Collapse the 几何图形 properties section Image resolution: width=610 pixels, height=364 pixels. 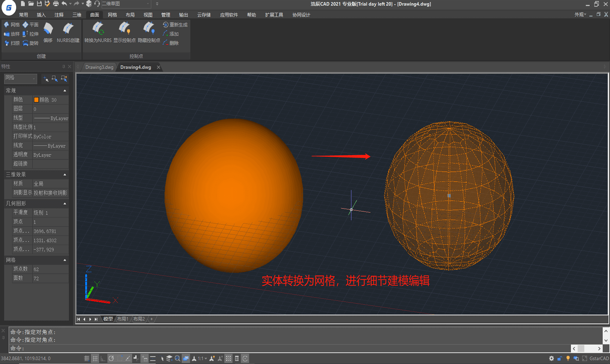(x=65, y=204)
